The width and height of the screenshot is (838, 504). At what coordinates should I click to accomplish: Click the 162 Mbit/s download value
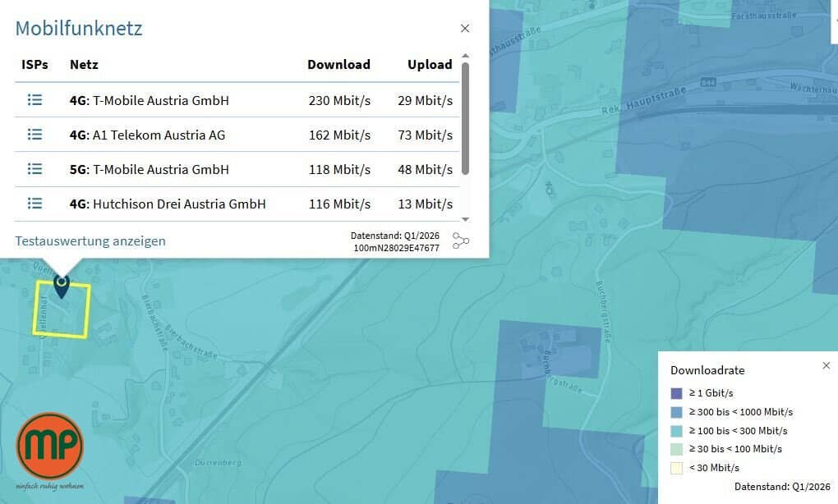pos(339,135)
